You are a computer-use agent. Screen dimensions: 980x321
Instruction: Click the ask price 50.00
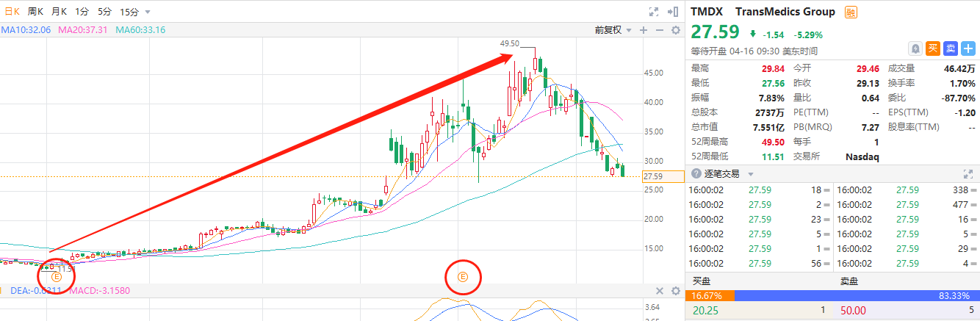pyautogui.click(x=852, y=311)
